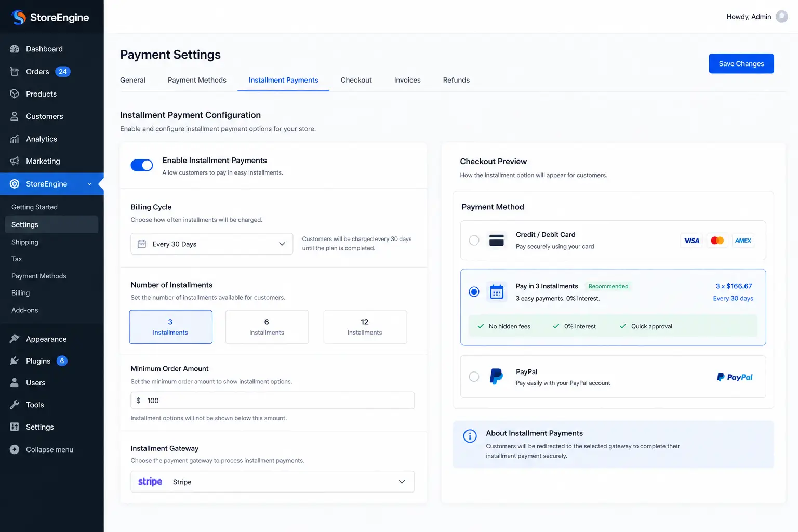Click the StoreEngine logo icon

pos(19,17)
